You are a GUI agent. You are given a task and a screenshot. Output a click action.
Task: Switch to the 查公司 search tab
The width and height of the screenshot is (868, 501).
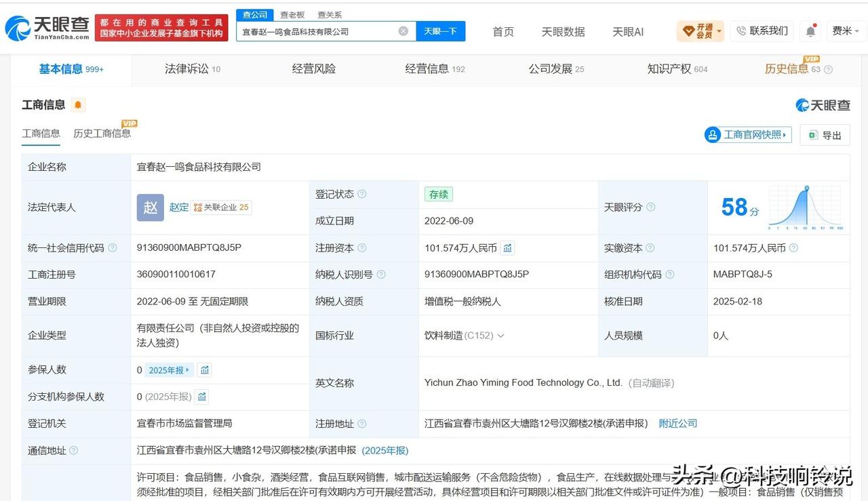255,15
